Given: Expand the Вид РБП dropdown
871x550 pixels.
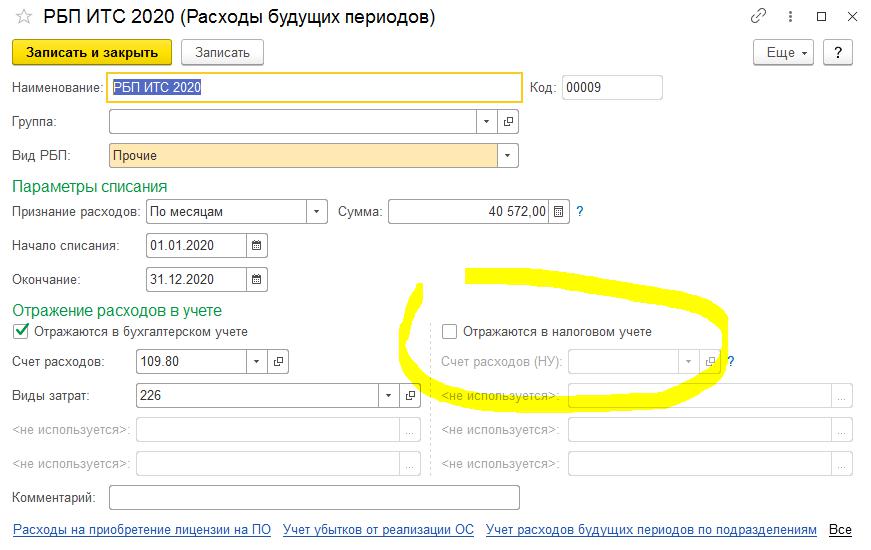Looking at the screenshot, I should tap(508, 155).
